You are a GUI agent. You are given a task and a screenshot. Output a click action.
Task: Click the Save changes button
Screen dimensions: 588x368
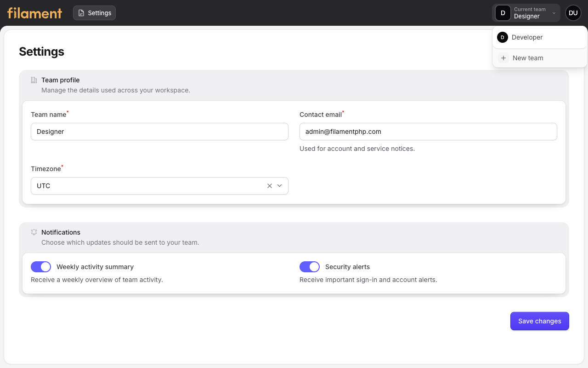(540, 321)
